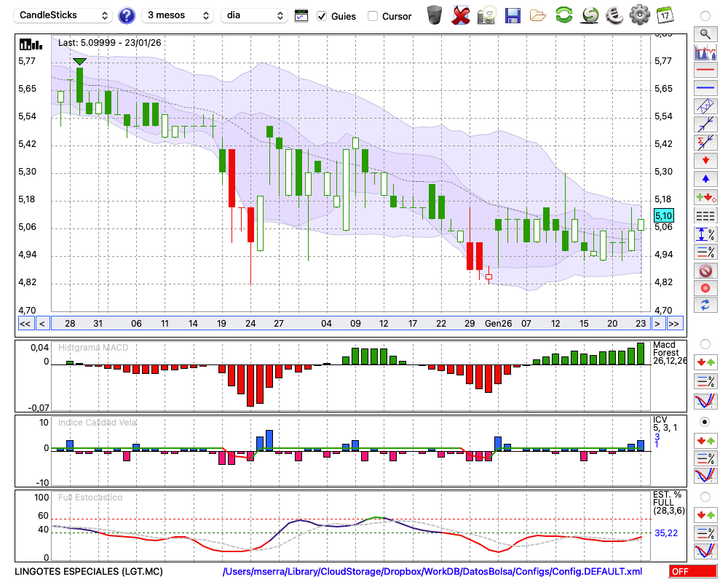Click the ICV panel indicator curves icon
728x582 pixels.
[705, 477]
